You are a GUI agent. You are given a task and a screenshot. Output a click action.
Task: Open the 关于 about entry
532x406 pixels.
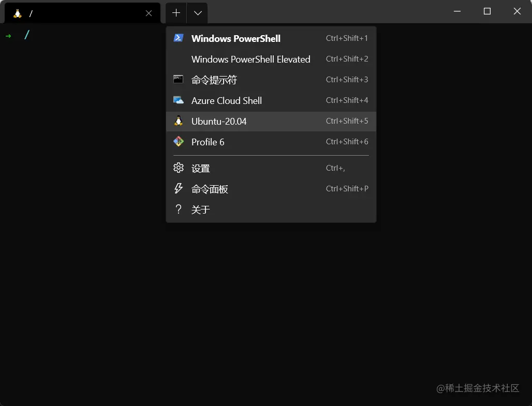tap(201, 209)
